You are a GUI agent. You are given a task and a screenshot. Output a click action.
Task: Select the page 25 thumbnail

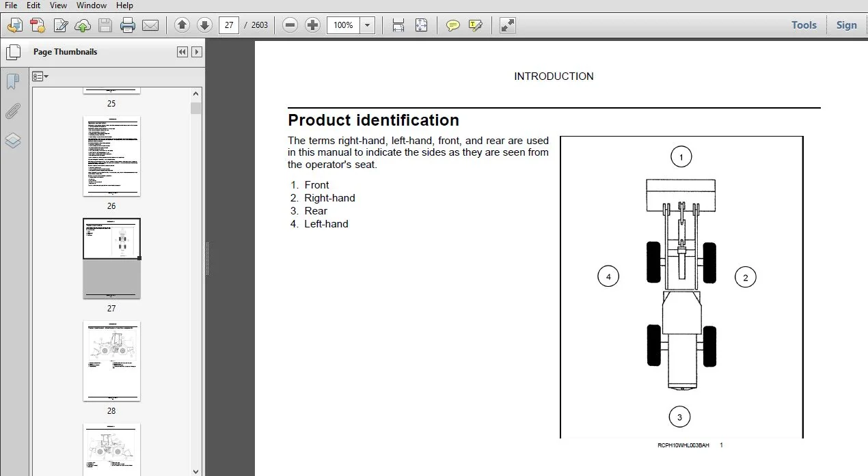coord(111,91)
